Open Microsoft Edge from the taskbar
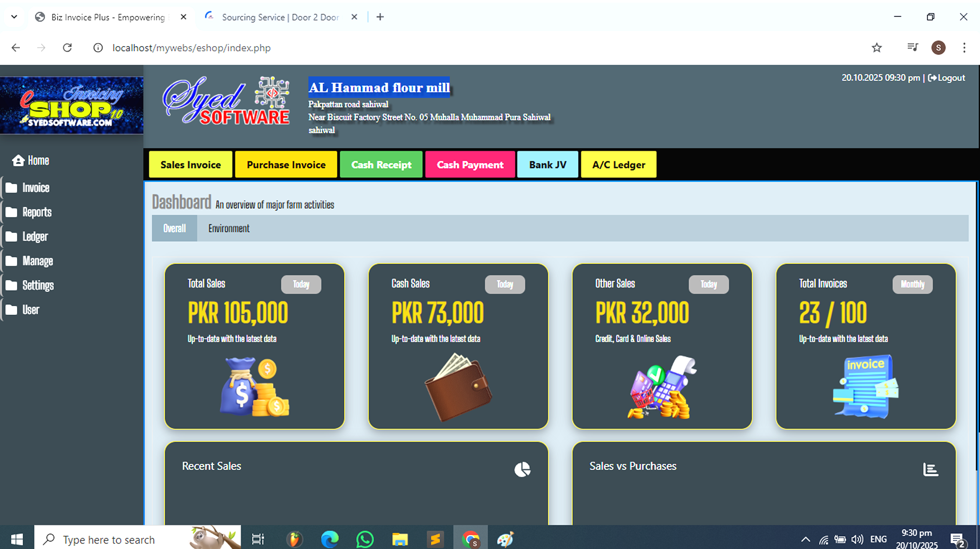This screenshot has height=549, width=980. click(x=330, y=539)
